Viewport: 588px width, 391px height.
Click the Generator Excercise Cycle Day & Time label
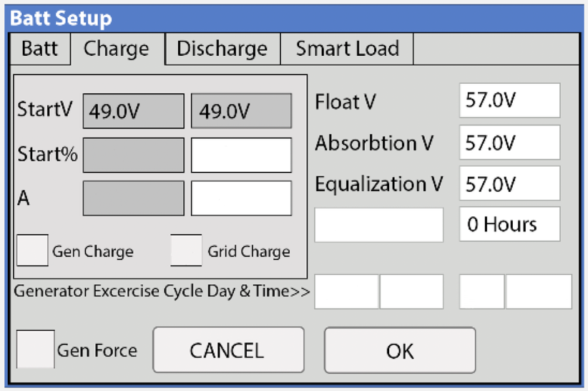click(x=162, y=291)
